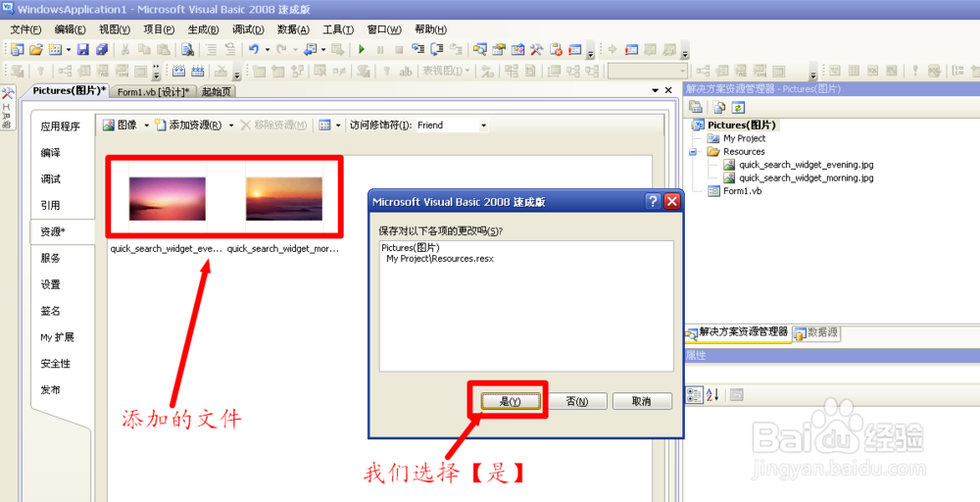
Task: Click the Step Into debug icon
Action: [x=417, y=49]
